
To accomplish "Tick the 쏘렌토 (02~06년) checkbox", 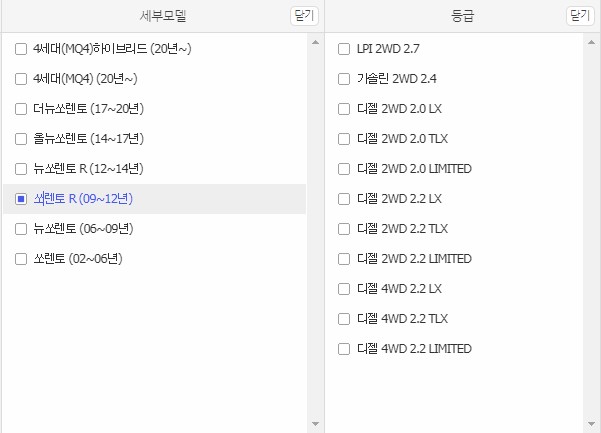I will [21, 259].
